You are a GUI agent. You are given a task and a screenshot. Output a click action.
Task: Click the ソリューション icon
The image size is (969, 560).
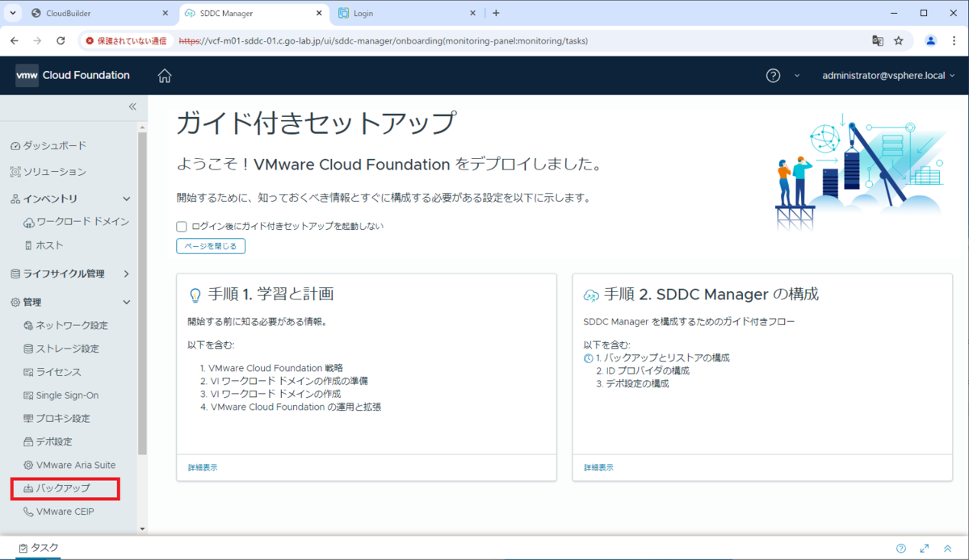pyautogui.click(x=15, y=173)
